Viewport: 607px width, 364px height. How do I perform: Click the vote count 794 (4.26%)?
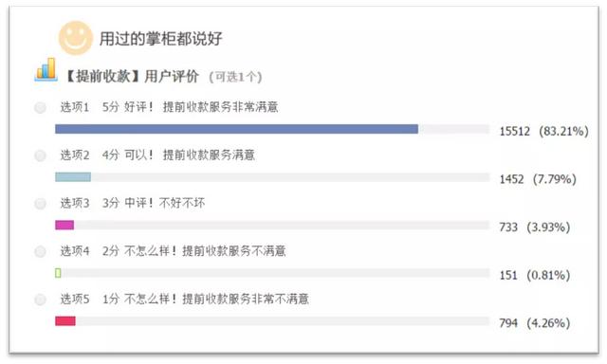pyautogui.click(x=535, y=323)
